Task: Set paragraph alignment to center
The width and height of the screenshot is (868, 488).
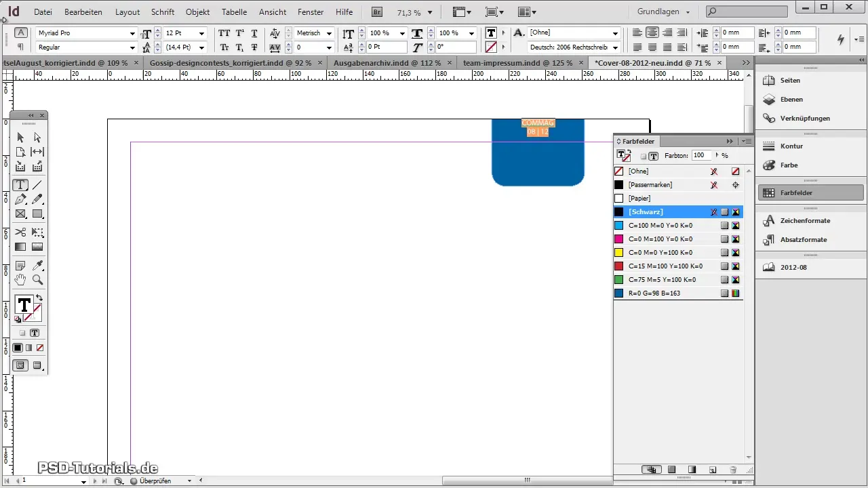Action: (652, 33)
